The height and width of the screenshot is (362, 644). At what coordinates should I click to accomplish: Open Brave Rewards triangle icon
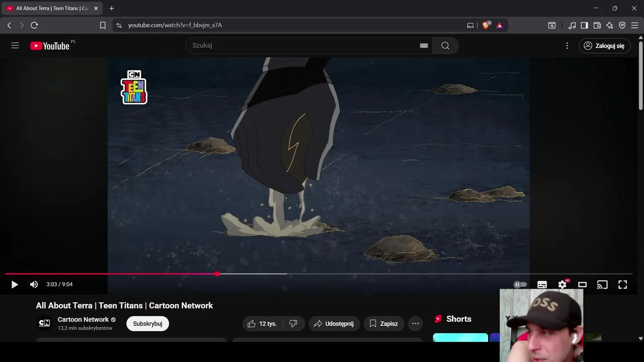[500, 25]
